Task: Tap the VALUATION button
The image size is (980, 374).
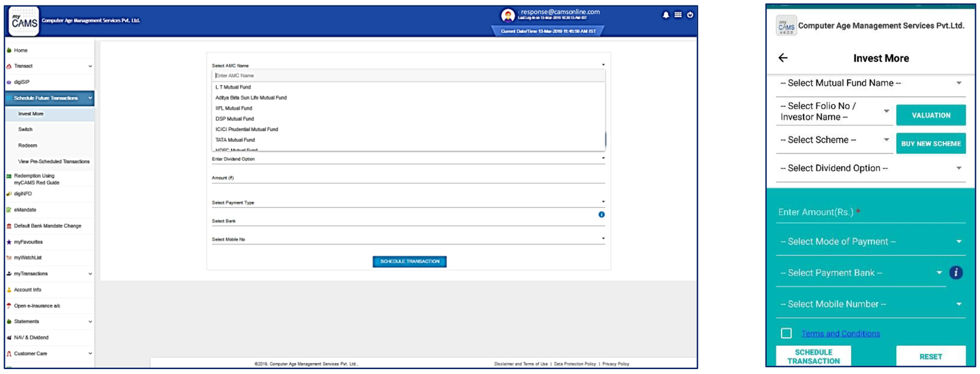Action: 930,115
